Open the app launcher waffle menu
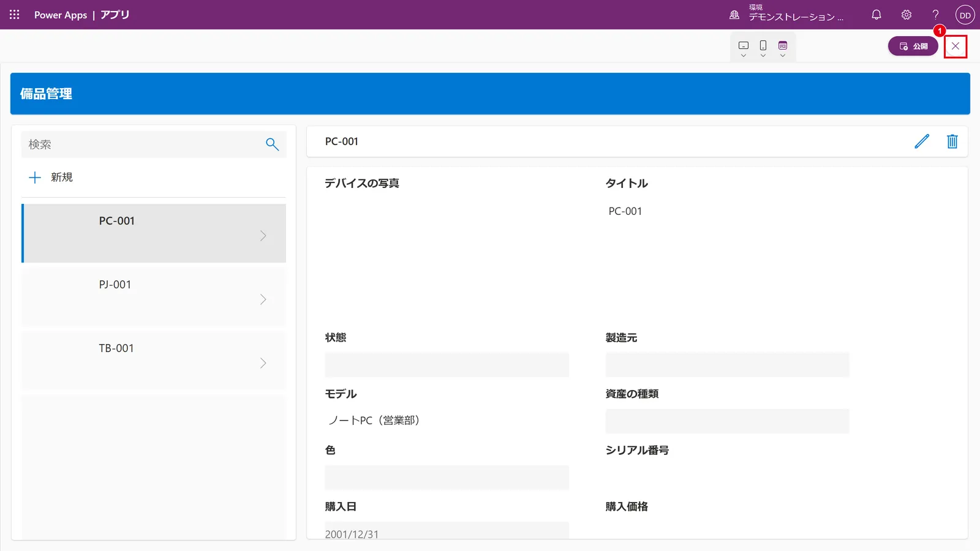This screenshot has height=551, width=980. 15,15
